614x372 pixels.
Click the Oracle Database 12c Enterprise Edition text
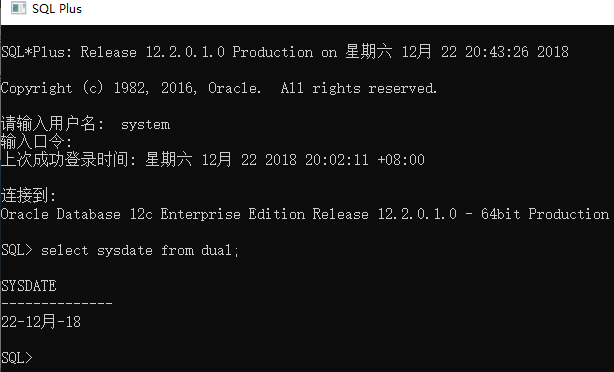(x=153, y=214)
